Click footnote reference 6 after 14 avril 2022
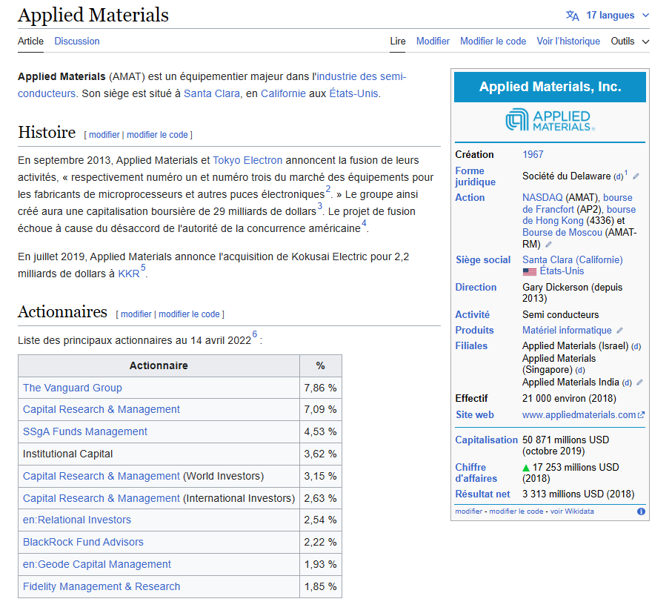 pyautogui.click(x=255, y=334)
